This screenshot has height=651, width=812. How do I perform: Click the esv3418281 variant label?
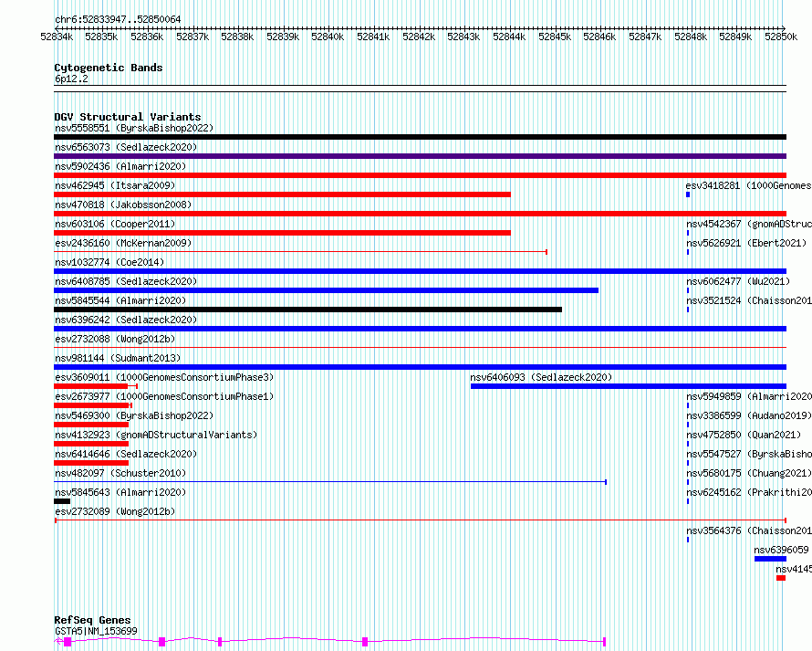(x=749, y=185)
